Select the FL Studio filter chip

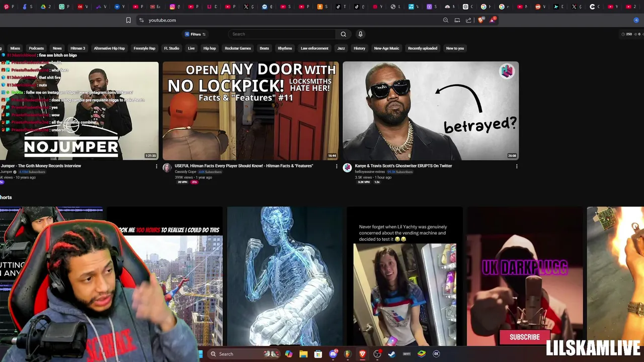point(172,48)
